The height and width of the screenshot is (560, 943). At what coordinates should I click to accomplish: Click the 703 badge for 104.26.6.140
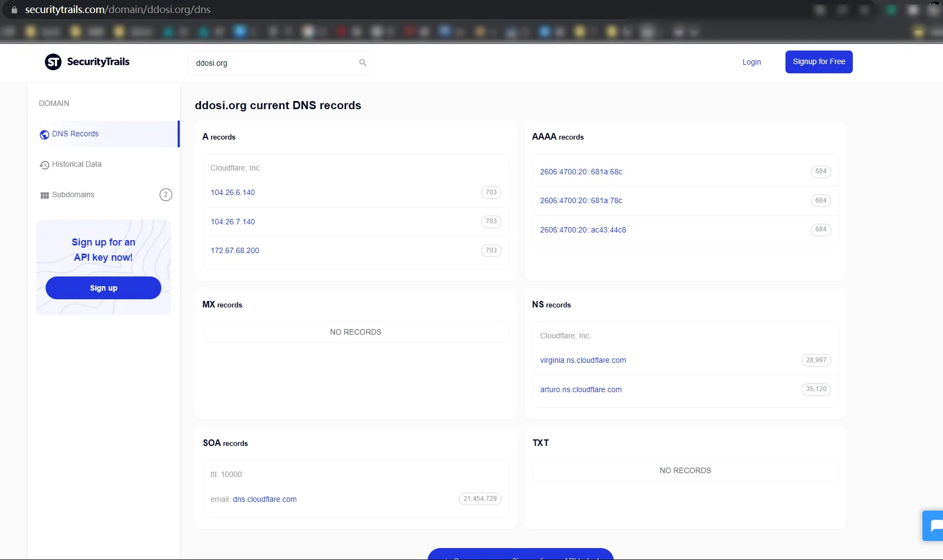coord(491,192)
